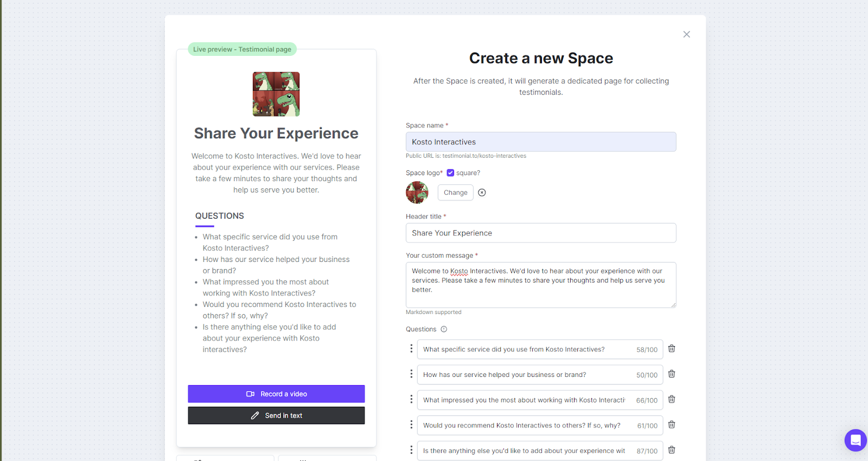Edit the 'What specific service did you use' question
The width and height of the screenshot is (868, 461).
click(540, 349)
